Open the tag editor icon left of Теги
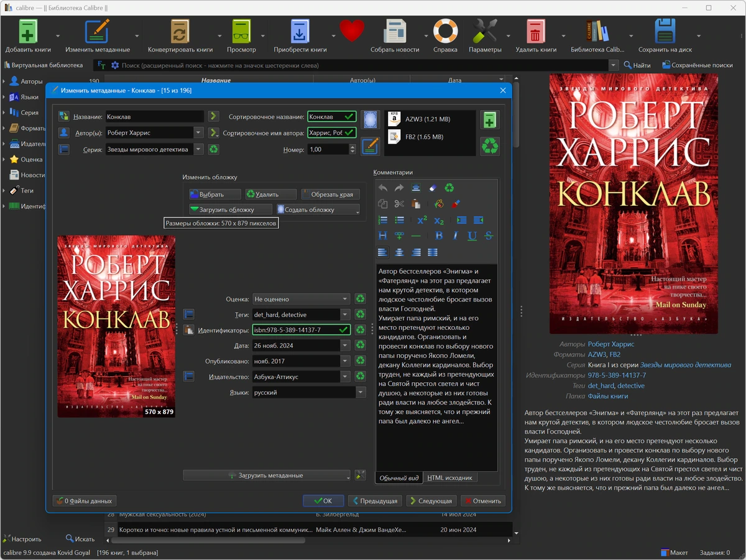 coord(189,314)
